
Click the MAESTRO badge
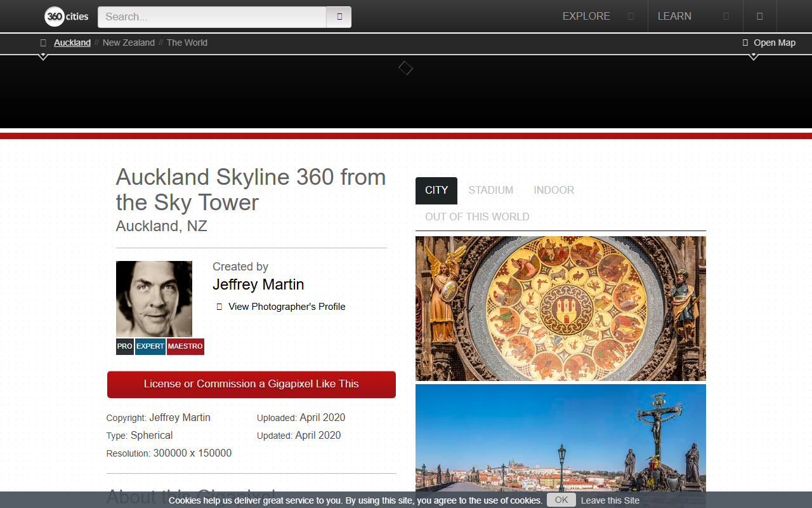tap(185, 347)
